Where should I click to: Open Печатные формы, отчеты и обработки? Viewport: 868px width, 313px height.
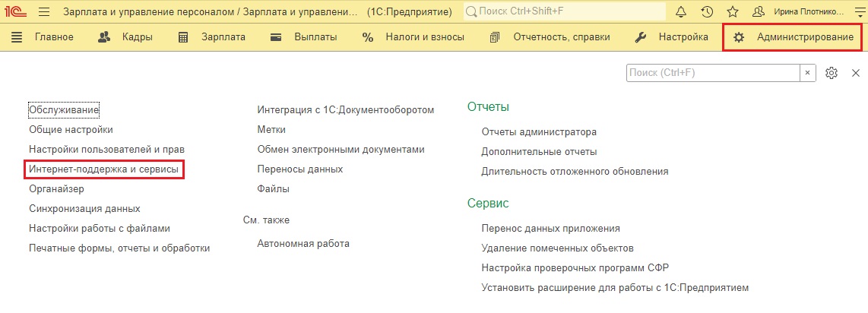point(119,248)
